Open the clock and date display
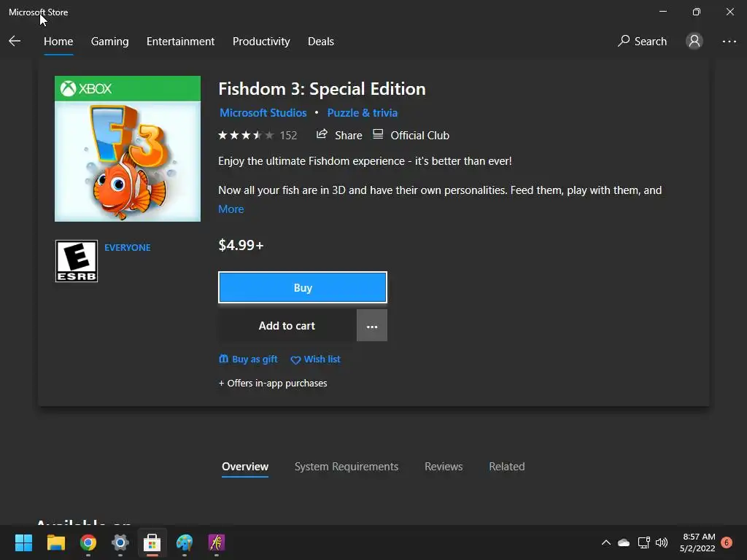 (x=697, y=542)
